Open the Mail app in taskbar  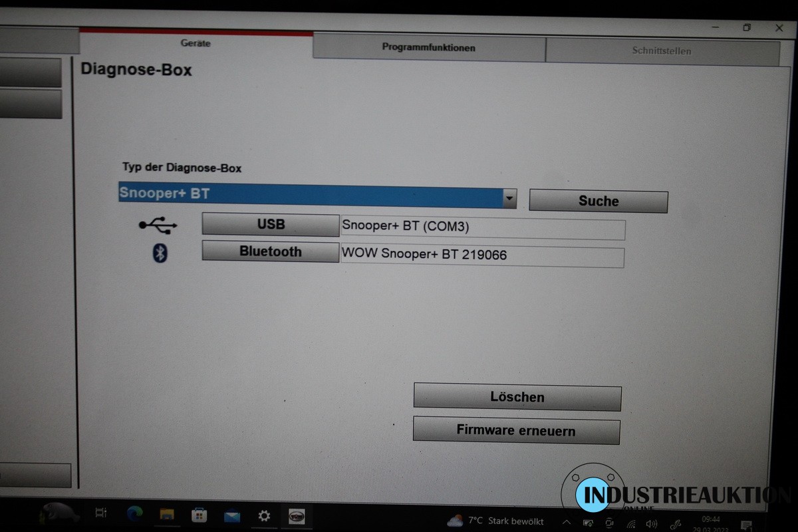231,515
